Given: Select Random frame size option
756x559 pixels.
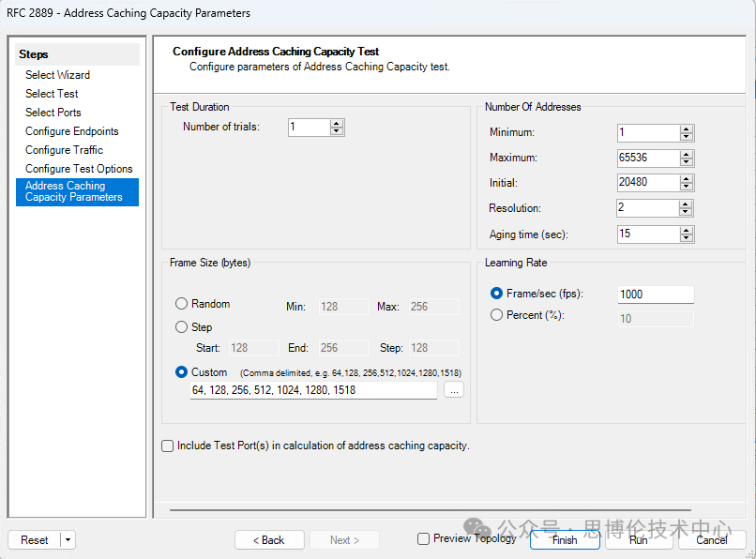Looking at the screenshot, I should coord(182,304).
